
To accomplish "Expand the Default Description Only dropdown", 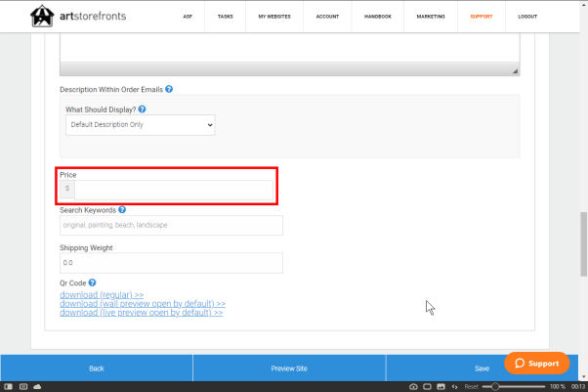I will click(x=140, y=125).
